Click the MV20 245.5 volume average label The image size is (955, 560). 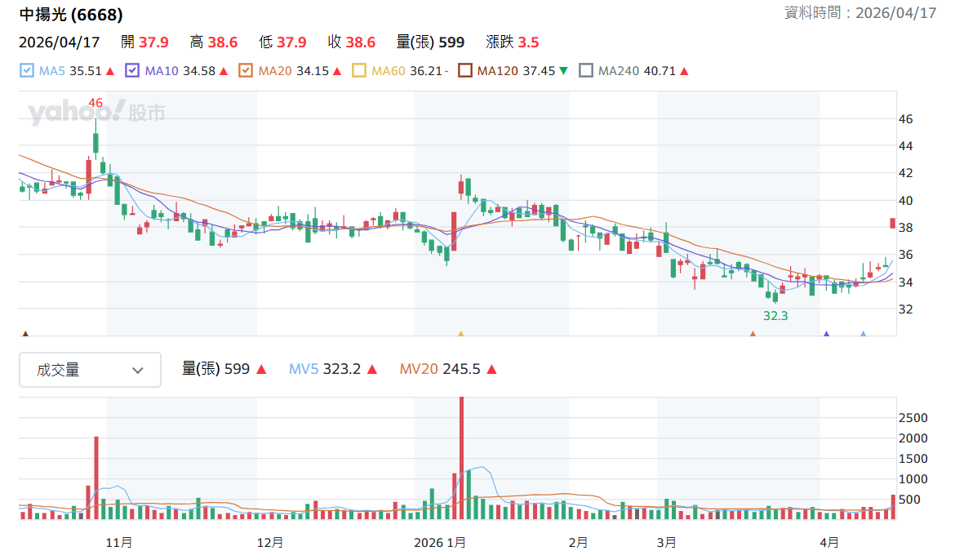440,369
